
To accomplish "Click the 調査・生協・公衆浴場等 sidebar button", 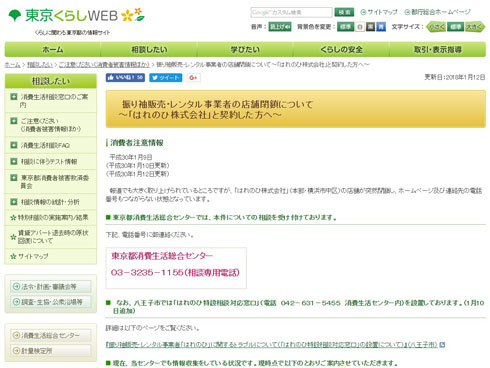I will pos(51,302).
